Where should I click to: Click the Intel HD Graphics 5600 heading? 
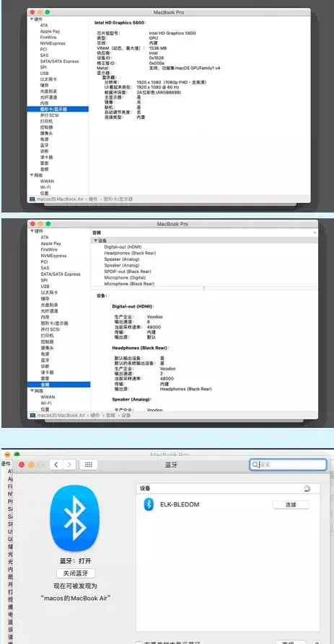coord(120,23)
